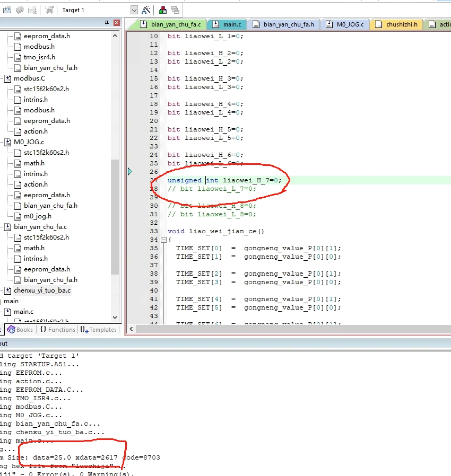Click line number 33 in the gutter
The width and height of the screenshot is (451, 476).
[154, 231]
